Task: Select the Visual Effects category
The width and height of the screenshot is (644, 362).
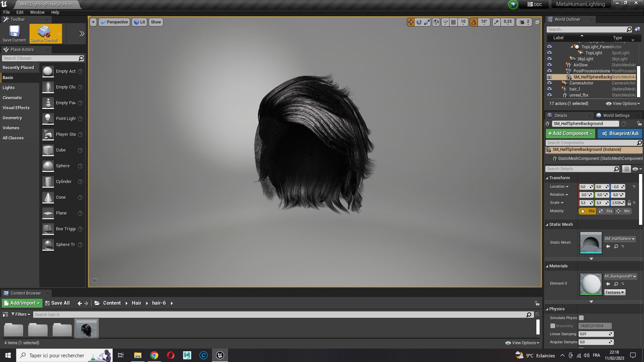Action: pos(16,108)
